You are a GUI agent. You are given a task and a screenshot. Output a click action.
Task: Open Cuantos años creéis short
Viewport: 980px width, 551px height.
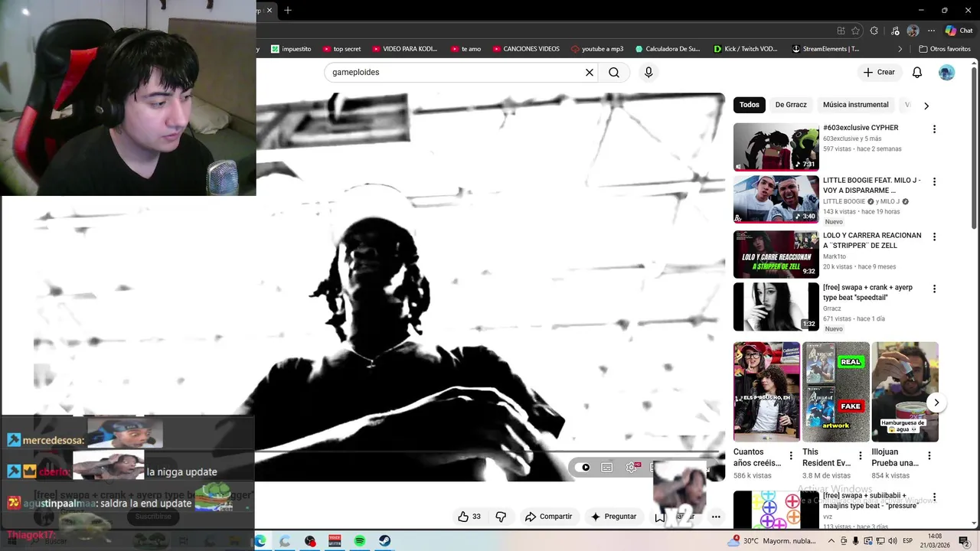pos(766,392)
